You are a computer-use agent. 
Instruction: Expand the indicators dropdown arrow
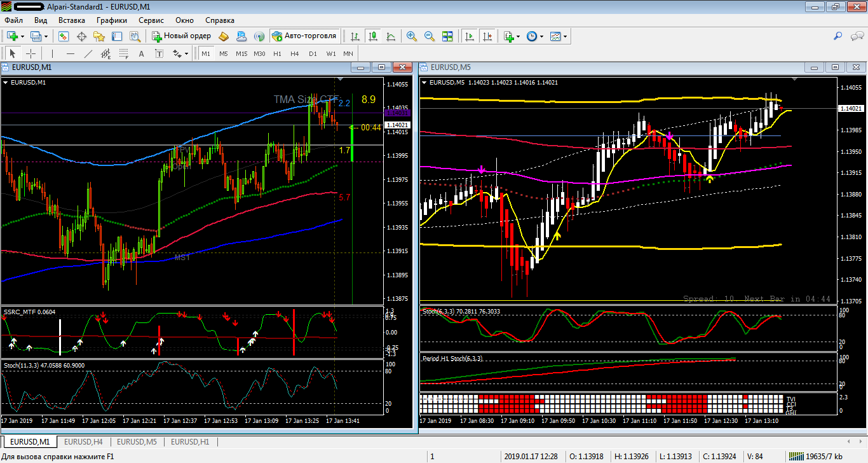(x=519, y=36)
